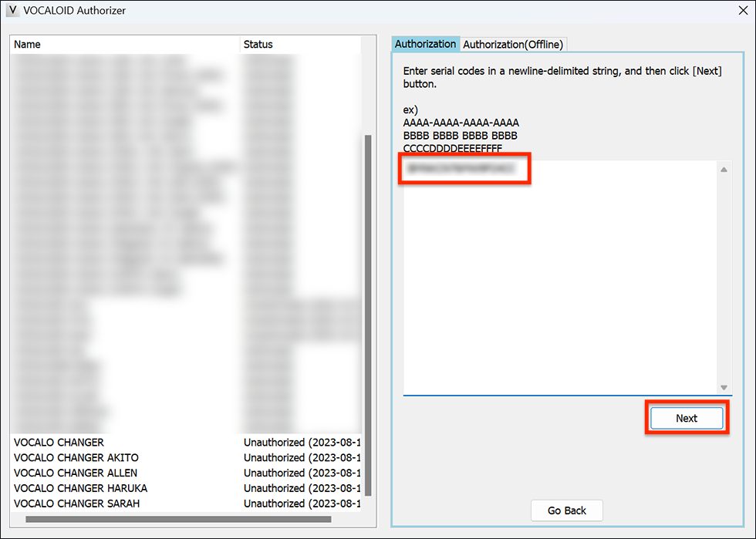Click VOCALO CHANGER SARAH's Unauthorized status

(x=302, y=503)
